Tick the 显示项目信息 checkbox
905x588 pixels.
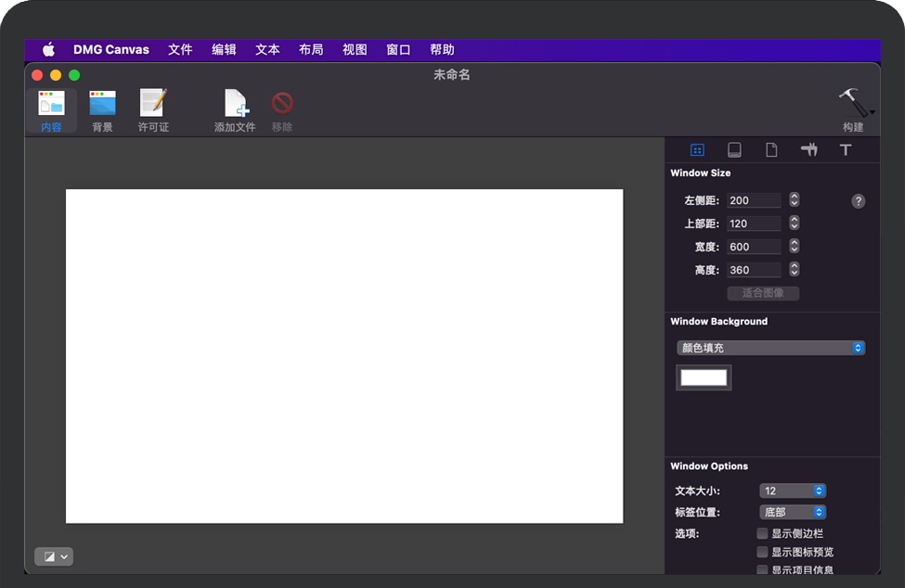762,569
